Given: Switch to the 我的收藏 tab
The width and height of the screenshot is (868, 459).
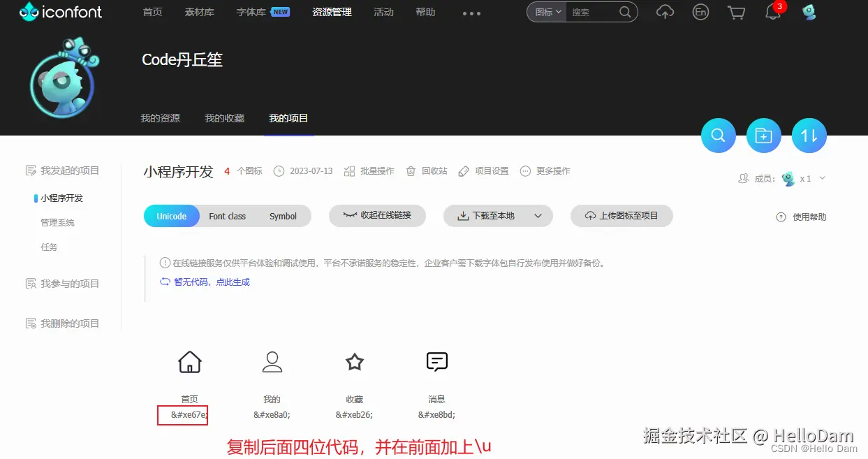Looking at the screenshot, I should coord(224,118).
